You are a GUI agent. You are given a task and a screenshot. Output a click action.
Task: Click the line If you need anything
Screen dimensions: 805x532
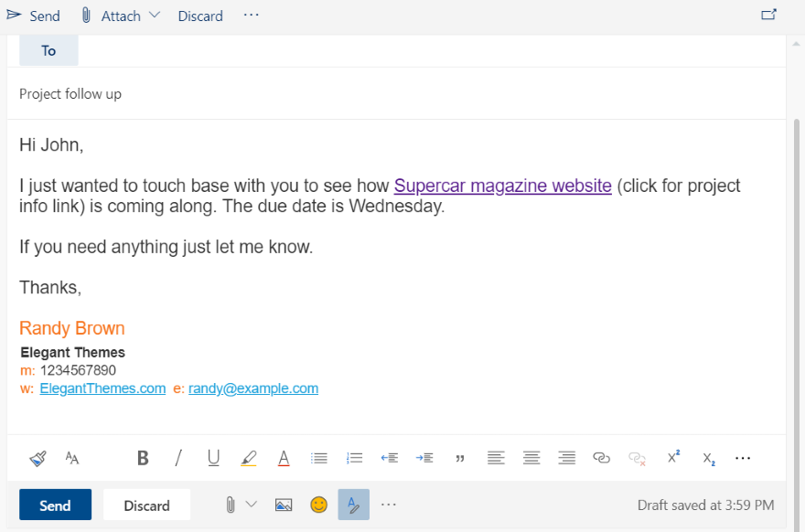[x=166, y=248]
